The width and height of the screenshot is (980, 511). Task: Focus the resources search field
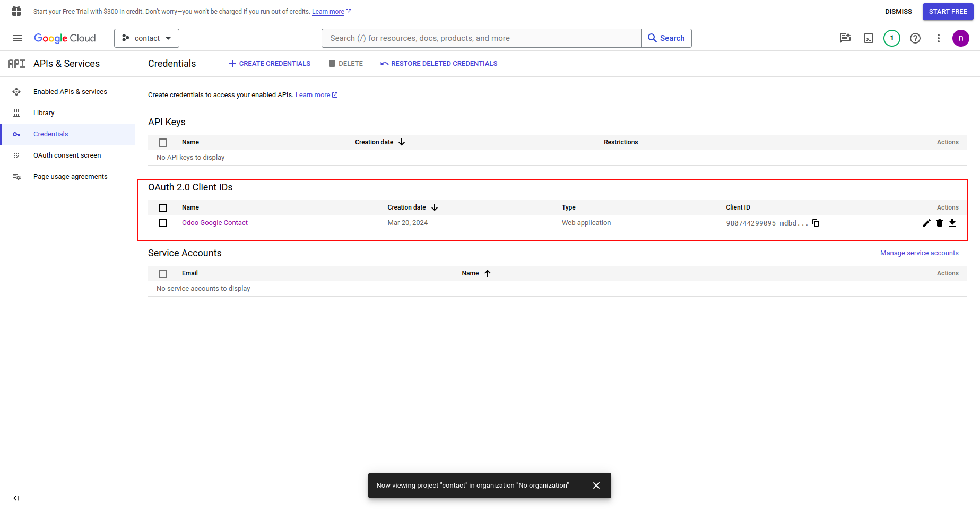pyautogui.click(x=482, y=38)
